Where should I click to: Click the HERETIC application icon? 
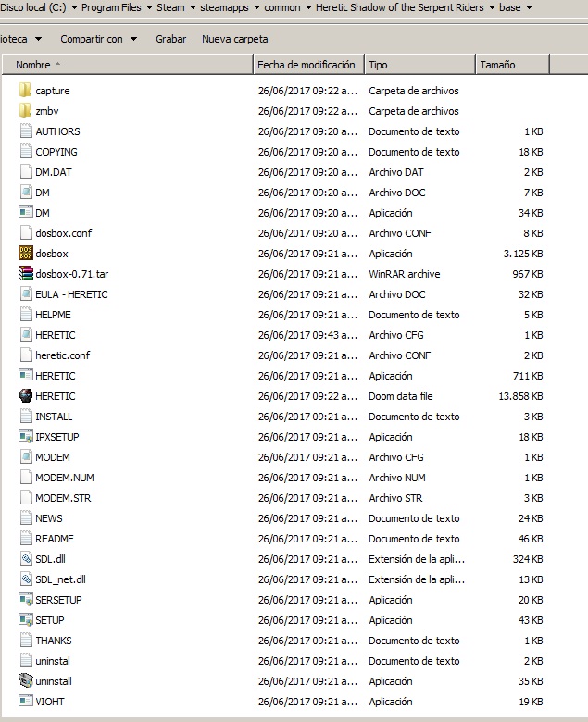(26, 375)
